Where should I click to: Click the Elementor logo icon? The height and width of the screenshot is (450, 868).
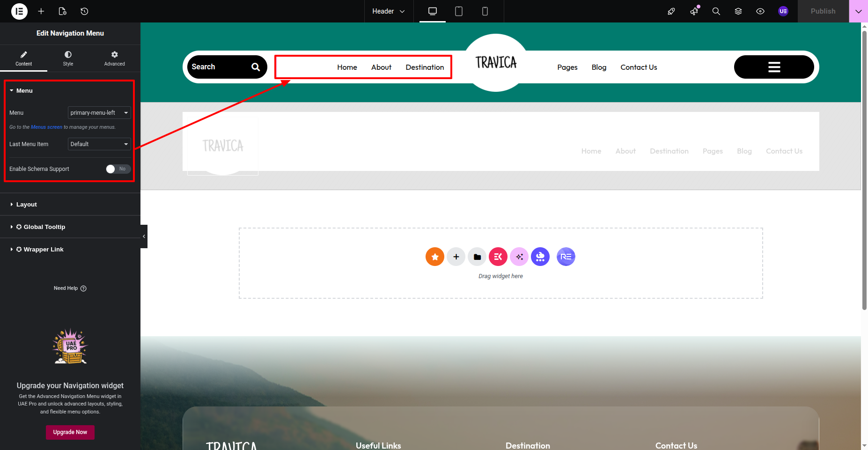click(19, 11)
